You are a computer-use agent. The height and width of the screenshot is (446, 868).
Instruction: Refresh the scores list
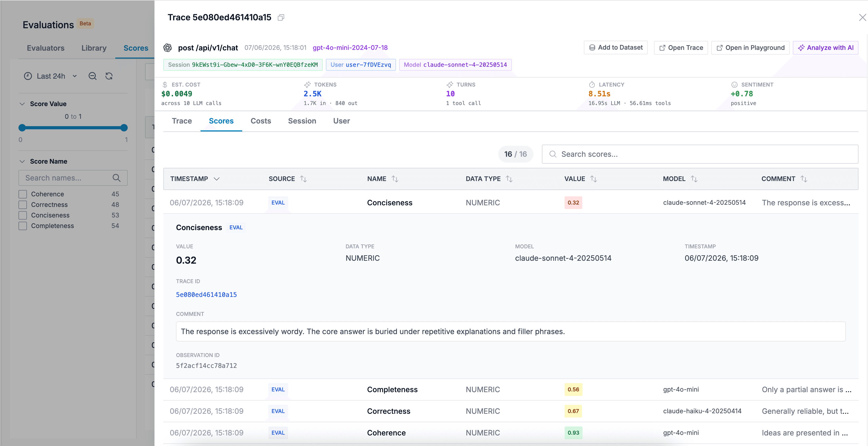109,76
